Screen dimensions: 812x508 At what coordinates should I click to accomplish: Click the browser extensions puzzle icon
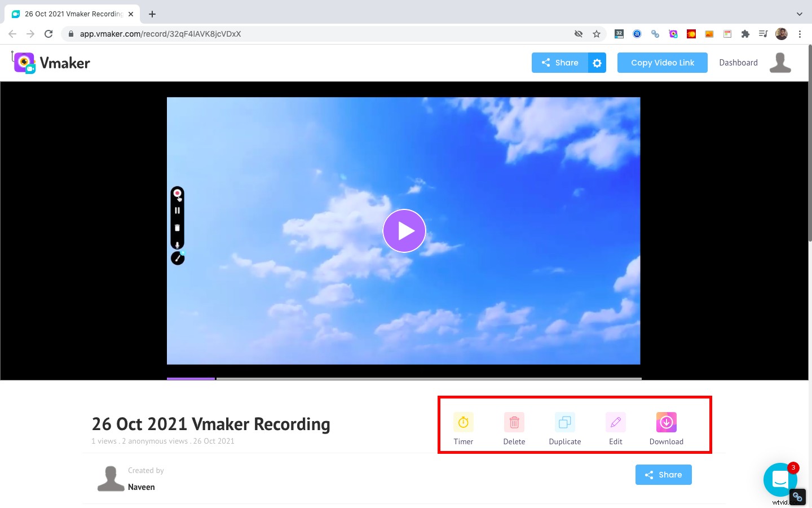pos(745,34)
